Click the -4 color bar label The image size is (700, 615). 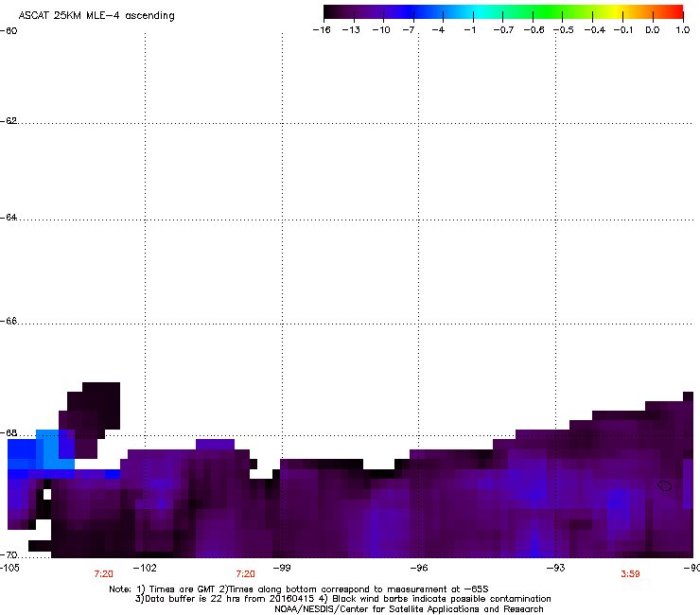click(x=438, y=30)
